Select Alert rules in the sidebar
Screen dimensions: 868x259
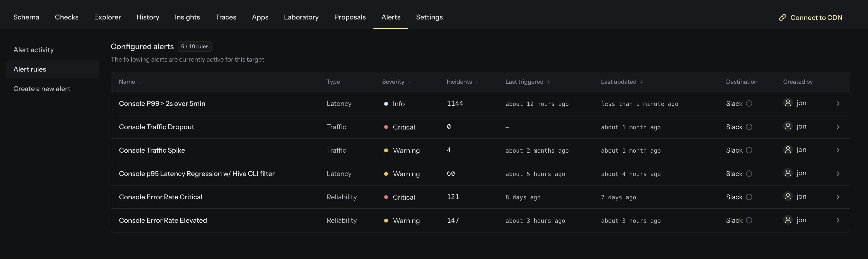[52, 69]
